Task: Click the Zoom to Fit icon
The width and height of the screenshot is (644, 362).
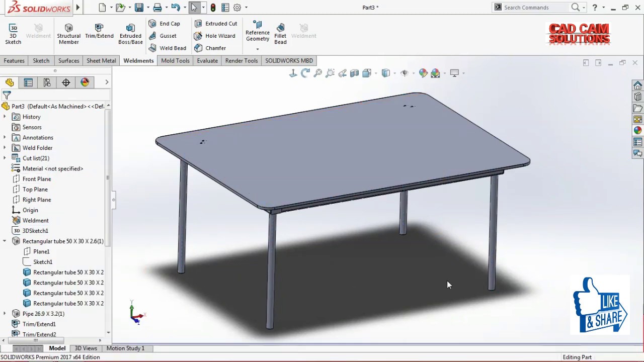Action: [x=317, y=73]
